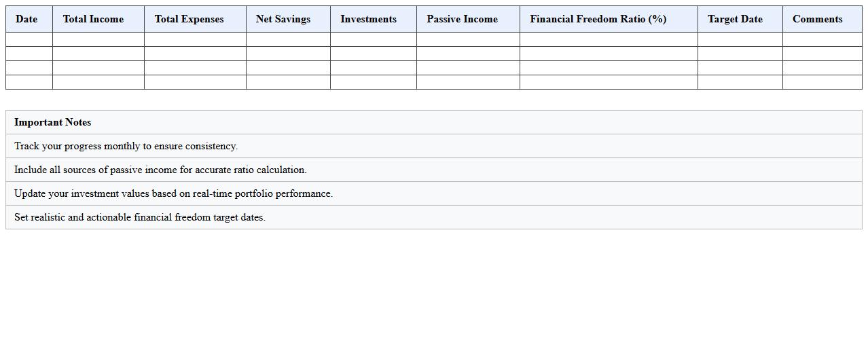Click the note about passive income sources
This screenshot has width=868, height=340.
pyautogui.click(x=160, y=170)
